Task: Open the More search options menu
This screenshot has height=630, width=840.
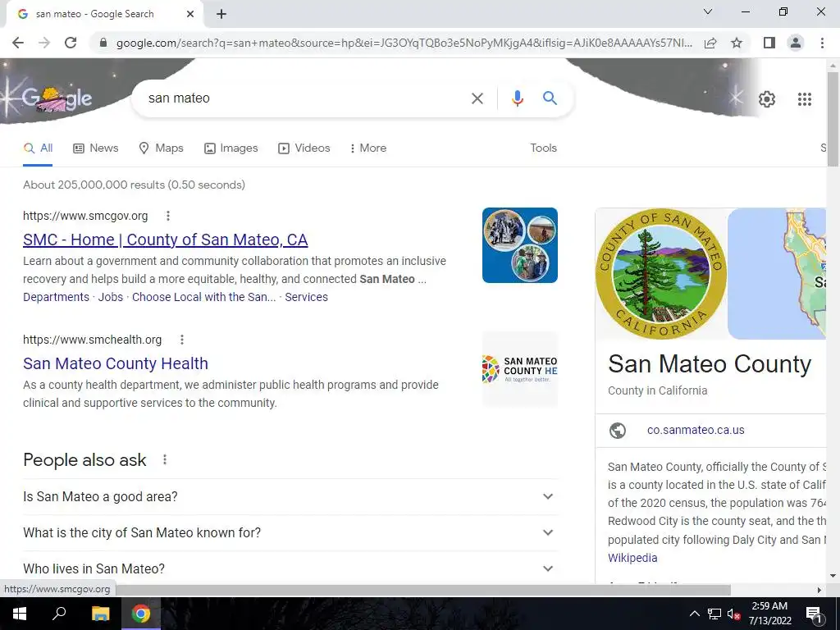Action: pyautogui.click(x=368, y=148)
